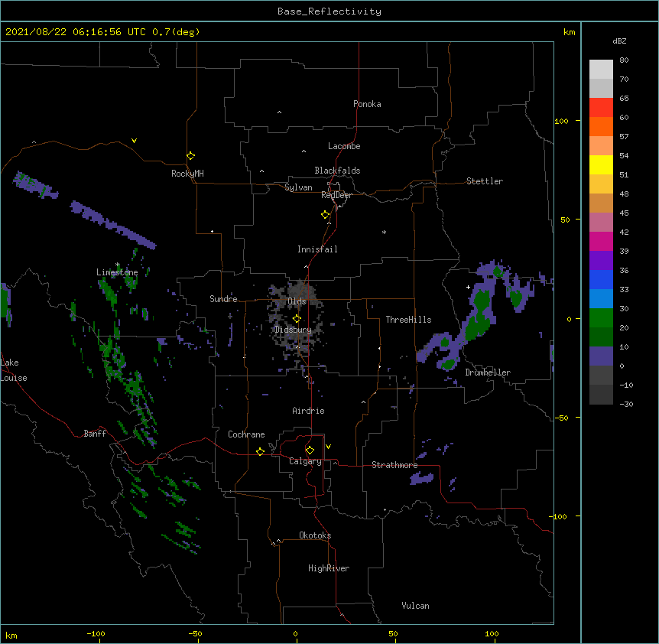Click the Didsbury town label
The image size is (659, 644).
tap(293, 330)
